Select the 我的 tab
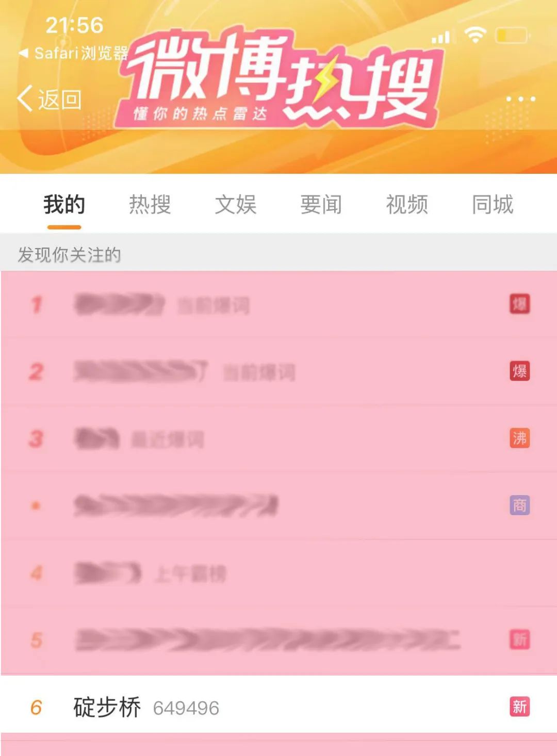Image resolution: width=557 pixels, height=756 pixels. click(64, 205)
